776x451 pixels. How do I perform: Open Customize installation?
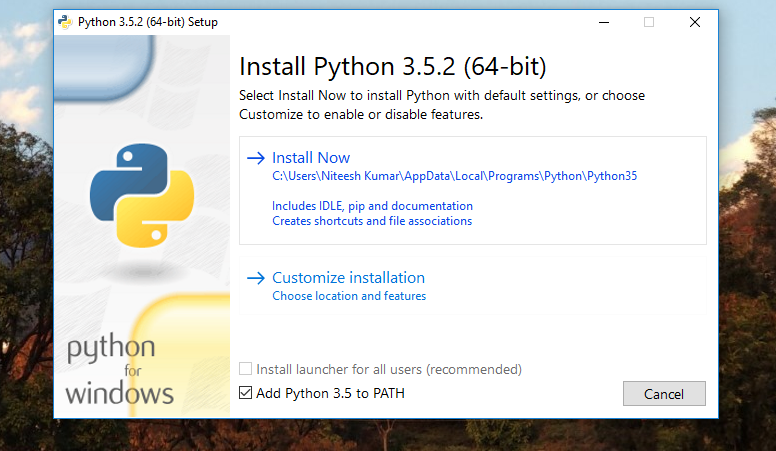point(473,286)
